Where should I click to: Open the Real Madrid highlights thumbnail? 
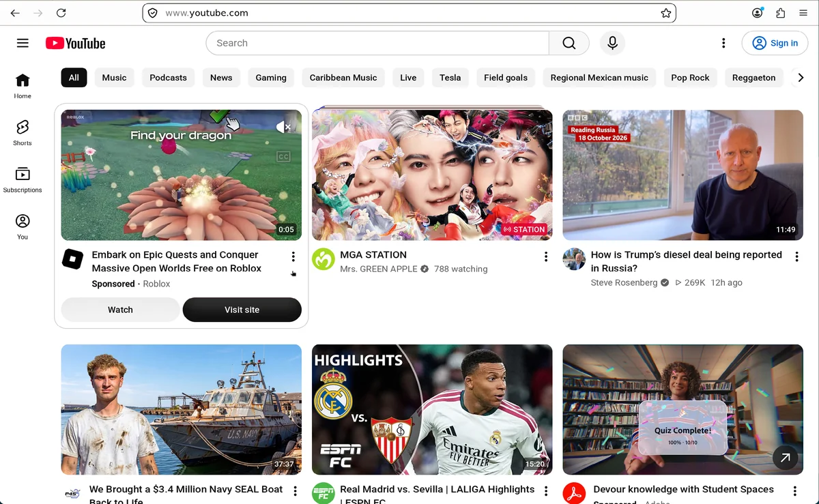tap(432, 409)
